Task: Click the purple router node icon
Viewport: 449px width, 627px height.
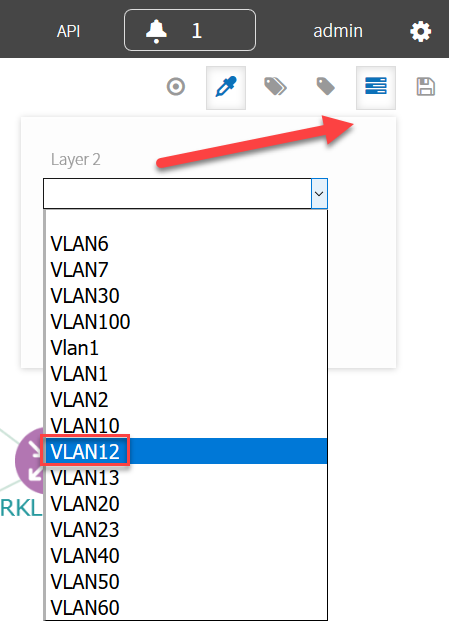Action: 29,460
